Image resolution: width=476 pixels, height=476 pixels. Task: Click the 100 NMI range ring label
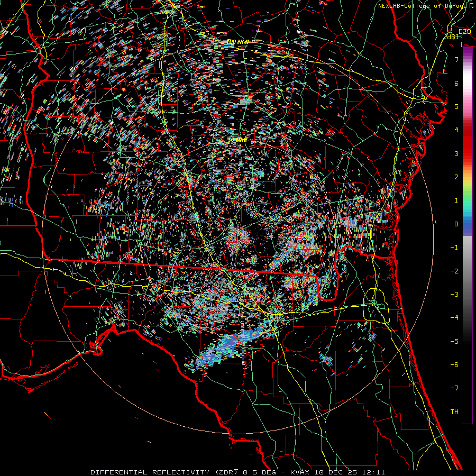pos(238,42)
